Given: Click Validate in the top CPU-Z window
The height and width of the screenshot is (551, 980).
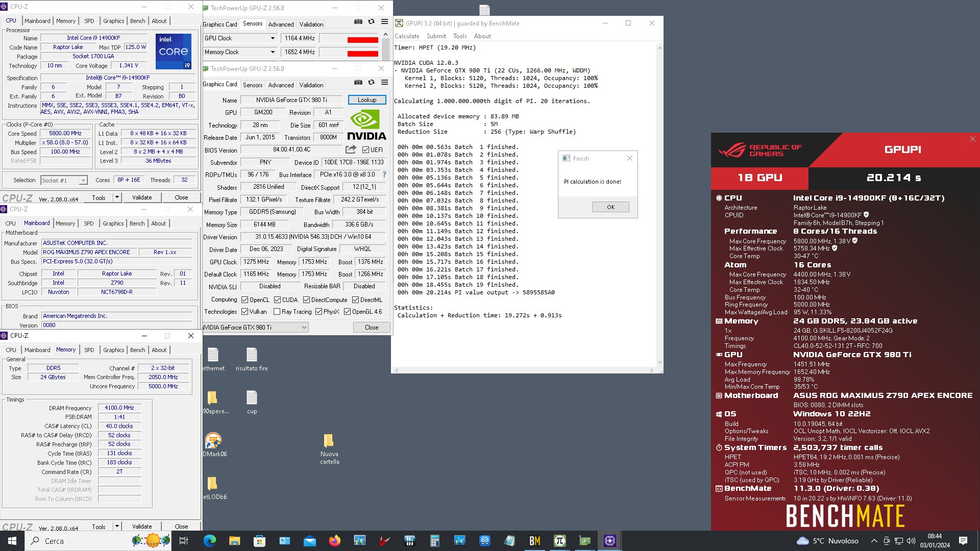Looking at the screenshot, I should click(142, 197).
